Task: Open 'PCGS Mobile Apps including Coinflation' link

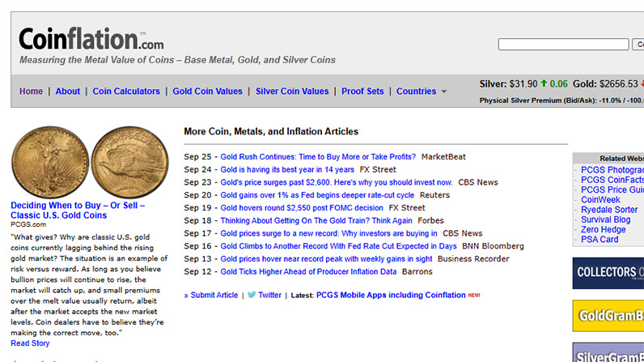Action: point(391,295)
